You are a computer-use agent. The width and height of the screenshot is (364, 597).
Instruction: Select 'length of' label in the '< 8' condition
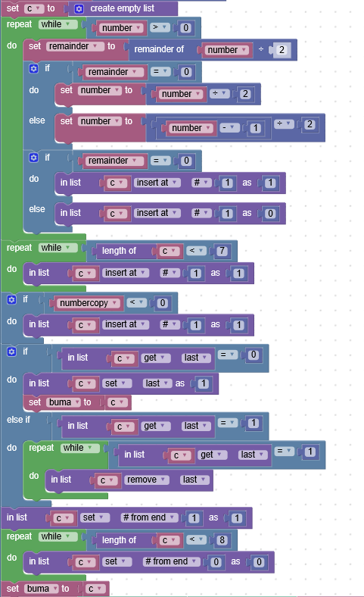[x=119, y=540]
